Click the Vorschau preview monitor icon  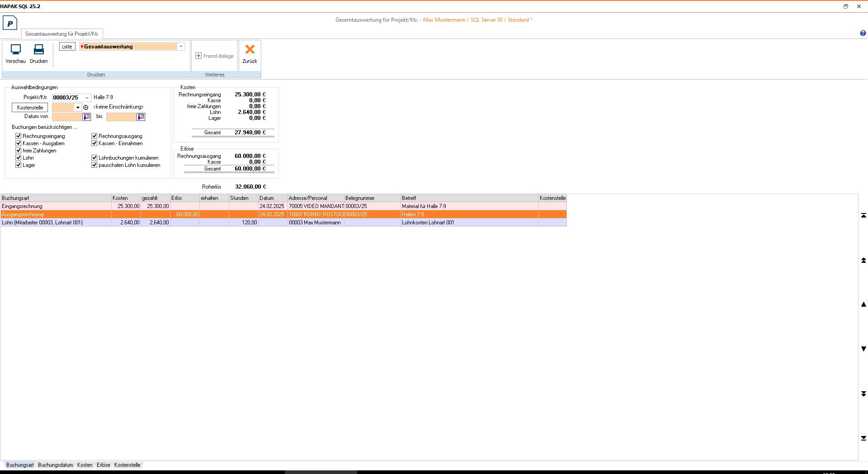point(15,50)
